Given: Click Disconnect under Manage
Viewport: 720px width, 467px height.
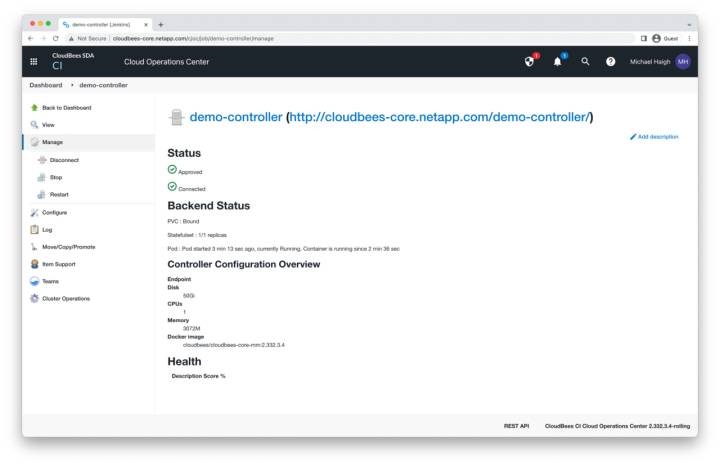Looking at the screenshot, I should tap(64, 160).
